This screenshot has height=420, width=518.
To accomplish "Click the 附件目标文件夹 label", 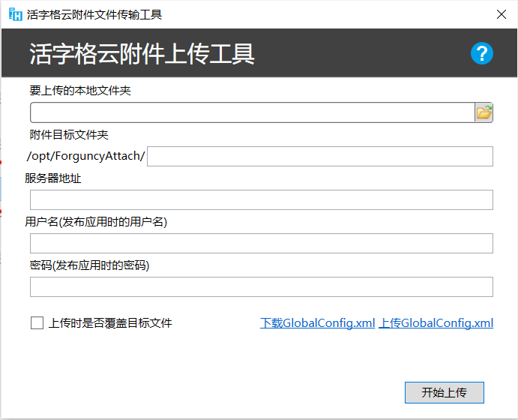I will click(69, 135).
